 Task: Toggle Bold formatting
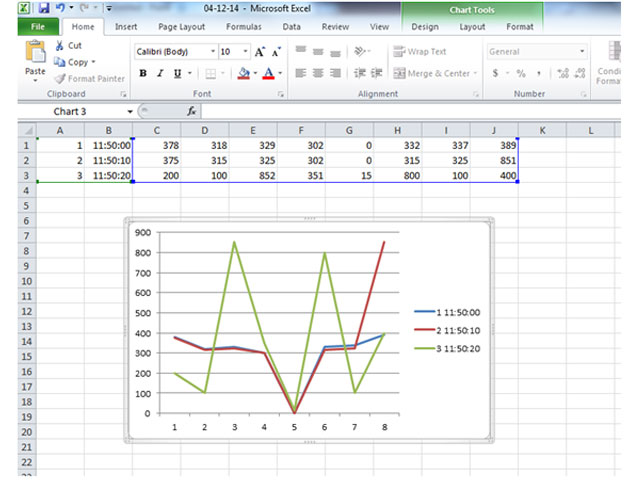(143, 73)
